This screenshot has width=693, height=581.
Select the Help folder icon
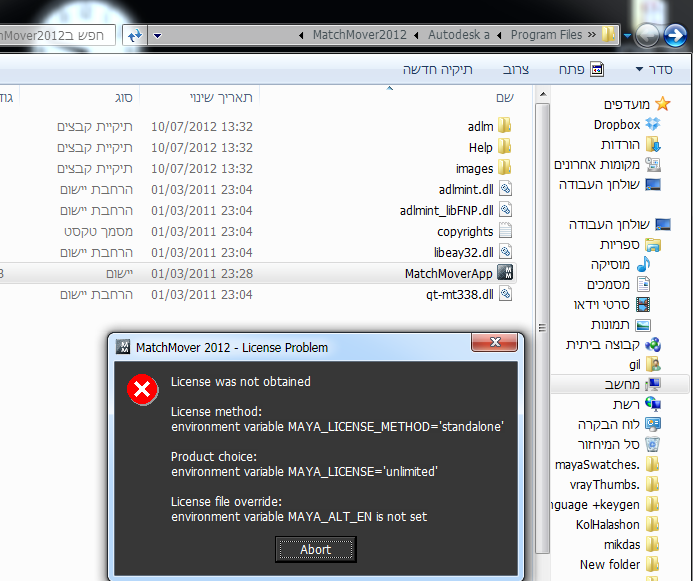[x=505, y=146]
